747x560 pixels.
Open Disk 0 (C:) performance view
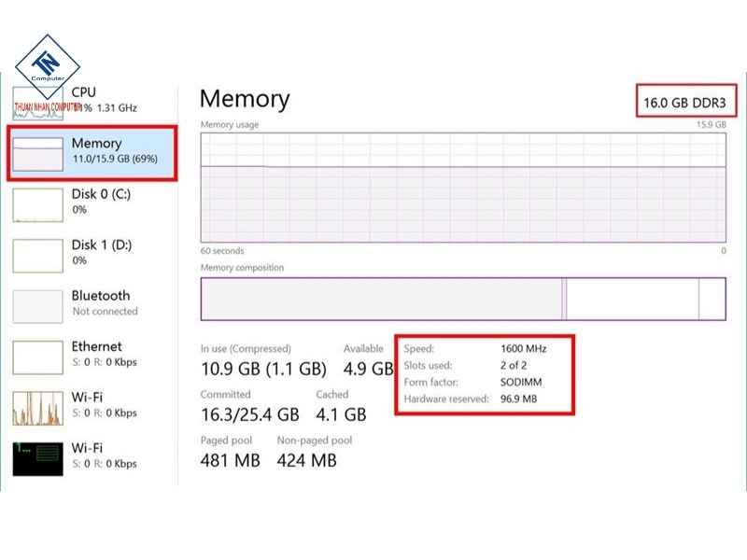coord(101,202)
